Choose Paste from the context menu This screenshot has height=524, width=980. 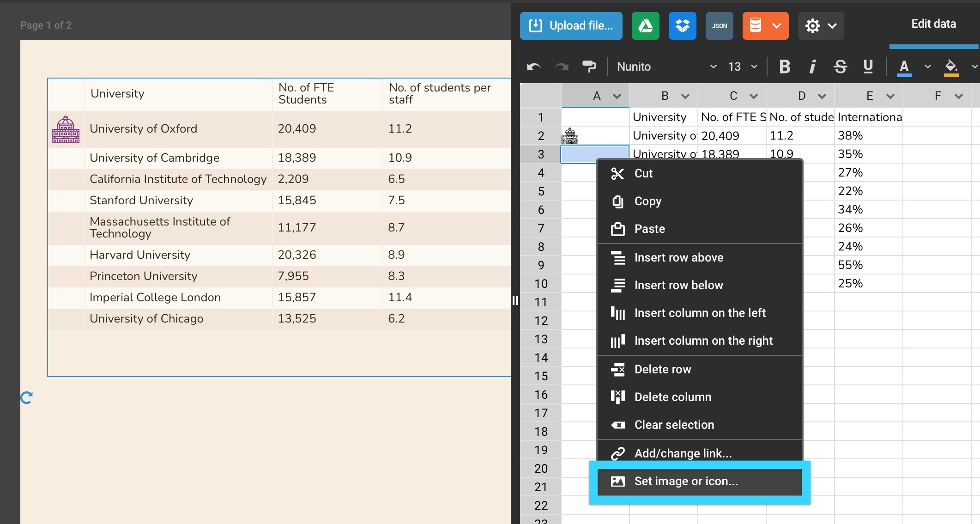700,229
